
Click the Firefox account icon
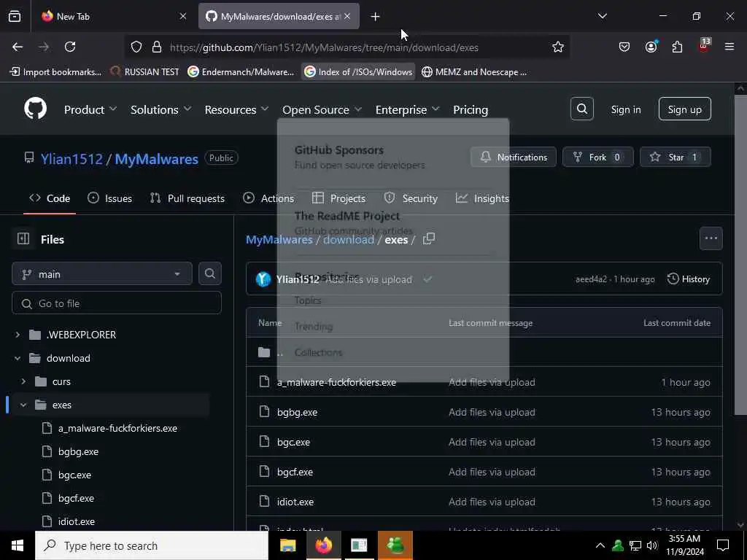[x=651, y=47]
